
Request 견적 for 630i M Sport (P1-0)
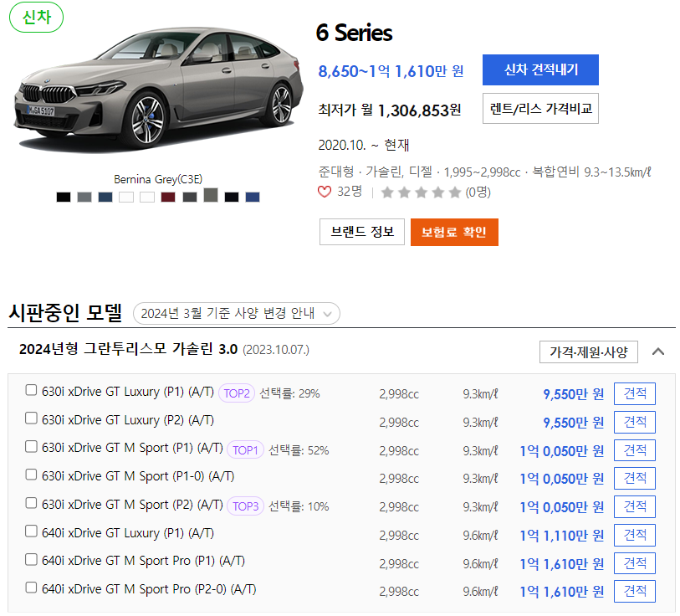635,479
